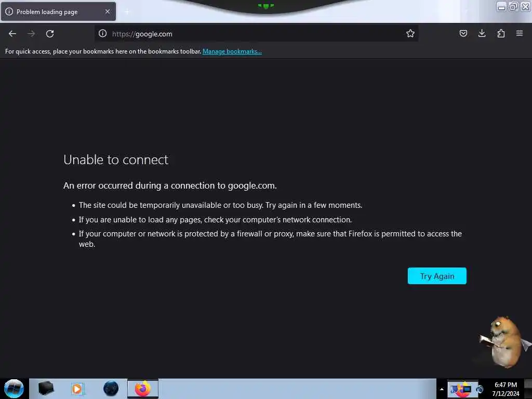This screenshot has height=399, width=532.
Task: Close the 'Problem loading page' tab
Action: (x=108, y=11)
